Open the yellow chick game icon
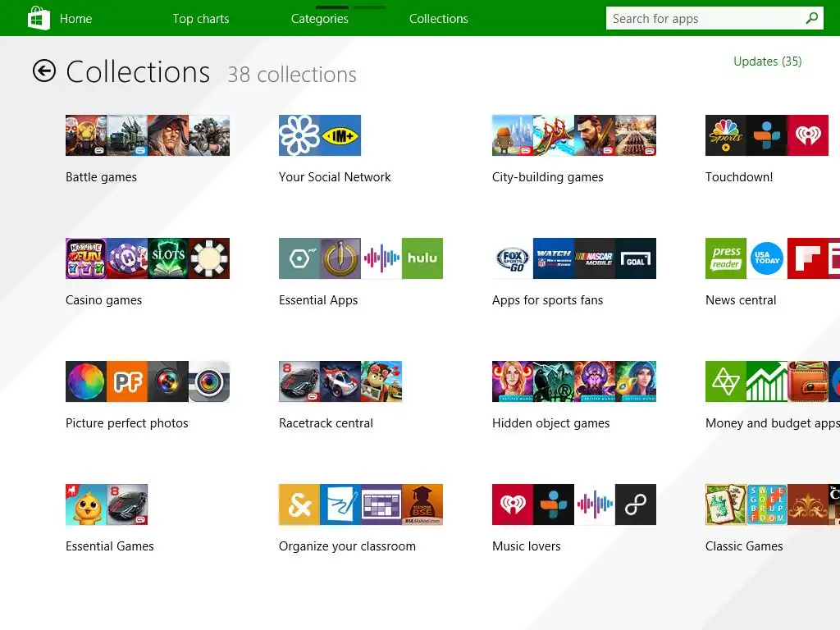 pos(86,504)
